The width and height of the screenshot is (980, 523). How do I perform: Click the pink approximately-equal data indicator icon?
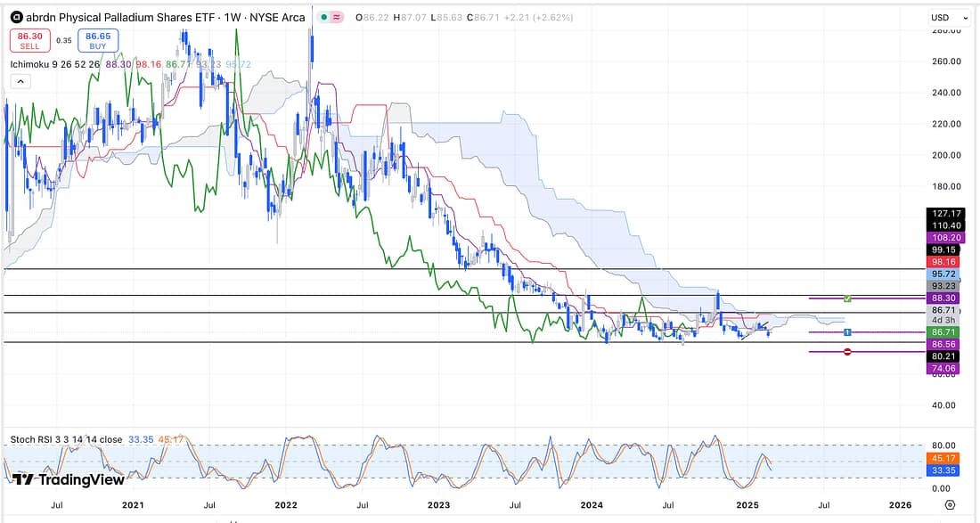[x=336, y=17]
